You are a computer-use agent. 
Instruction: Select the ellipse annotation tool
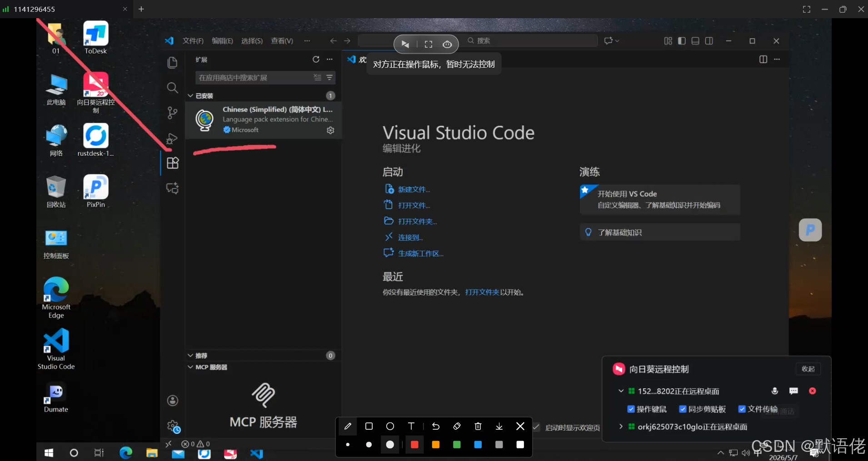tap(390, 426)
